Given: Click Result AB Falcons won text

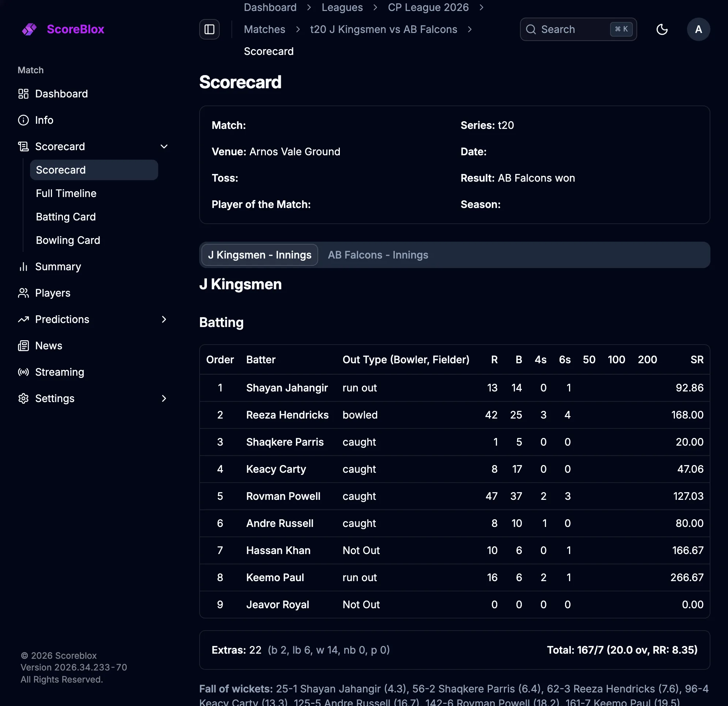Looking at the screenshot, I should 518,178.
